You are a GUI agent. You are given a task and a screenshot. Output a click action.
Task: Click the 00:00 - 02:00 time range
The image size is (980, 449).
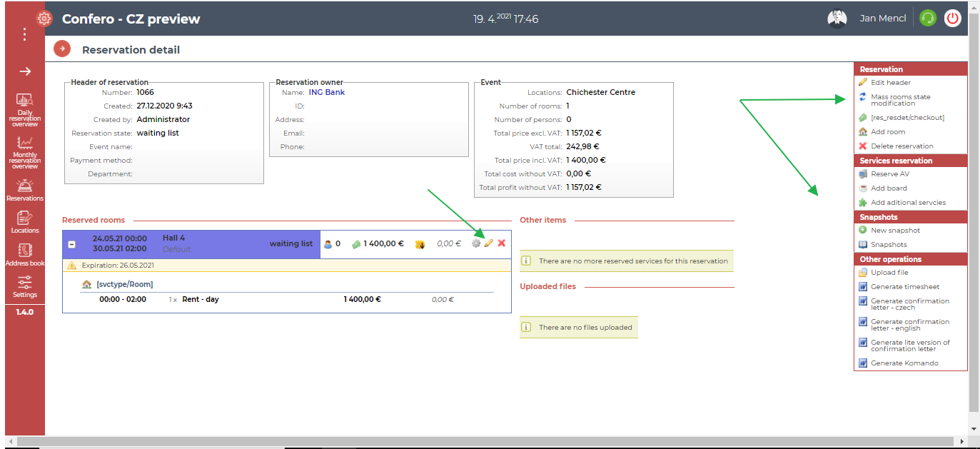(x=123, y=299)
